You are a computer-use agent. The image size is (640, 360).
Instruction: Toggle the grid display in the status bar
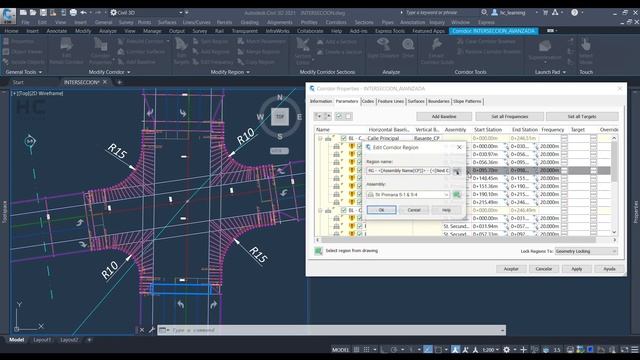click(x=357, y=350)
